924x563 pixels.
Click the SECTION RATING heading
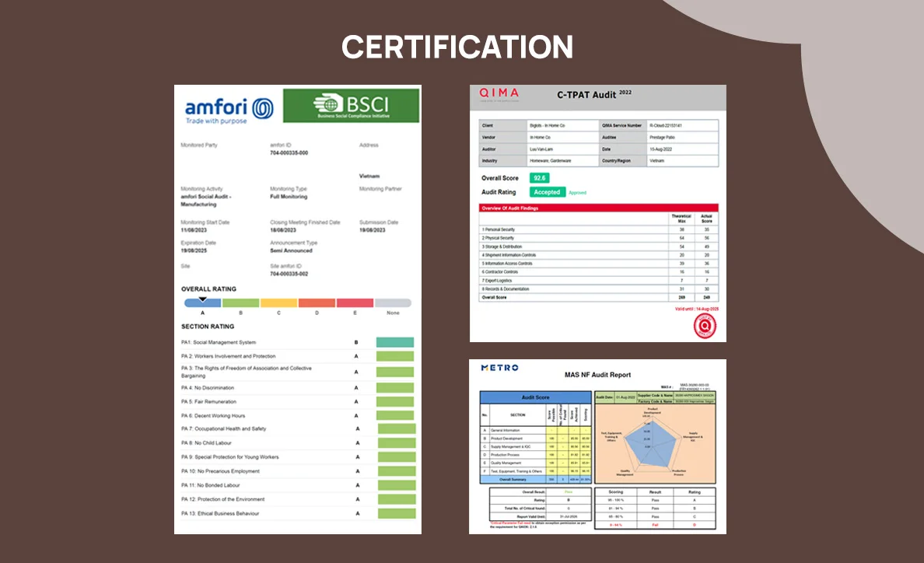(208, 327)
